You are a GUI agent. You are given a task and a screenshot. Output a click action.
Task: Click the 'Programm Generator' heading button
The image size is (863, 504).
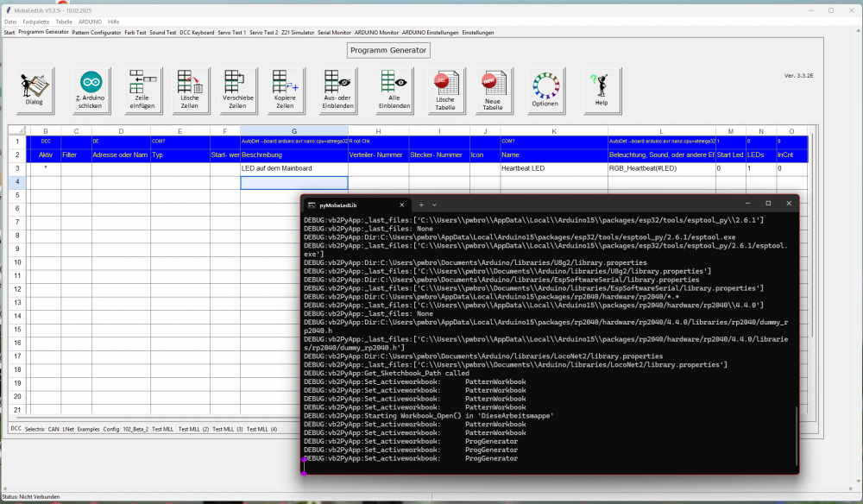pyautogui.click(x=388, y=50)
